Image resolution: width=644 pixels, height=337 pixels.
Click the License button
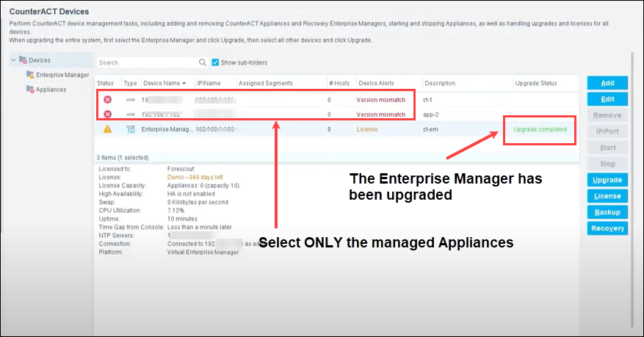tap(607, 196)
